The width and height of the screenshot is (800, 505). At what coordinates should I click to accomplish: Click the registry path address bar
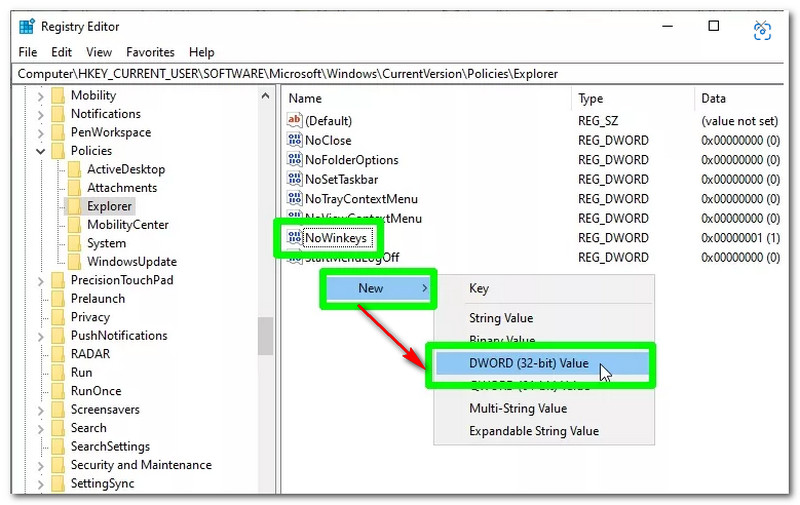pyautogui.click(x=398, y=74)
